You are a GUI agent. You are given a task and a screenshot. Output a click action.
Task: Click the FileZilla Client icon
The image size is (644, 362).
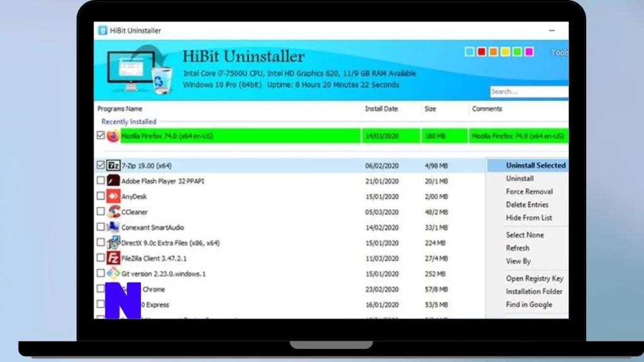coord(113,258)
